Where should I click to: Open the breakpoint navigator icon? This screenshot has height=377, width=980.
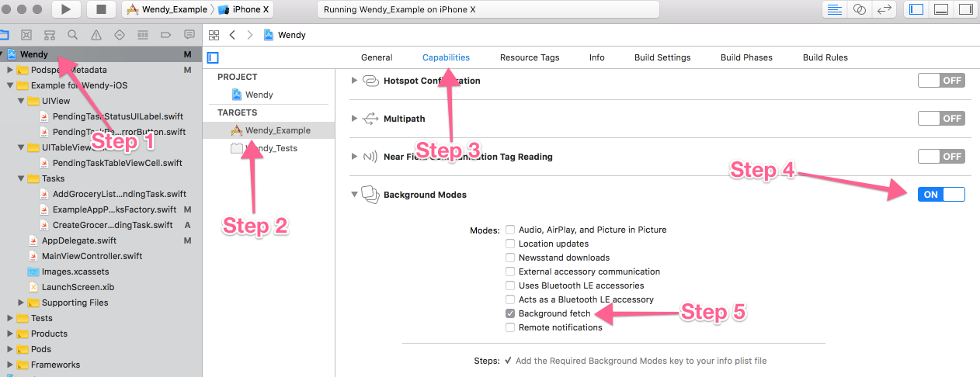[165, 35]
